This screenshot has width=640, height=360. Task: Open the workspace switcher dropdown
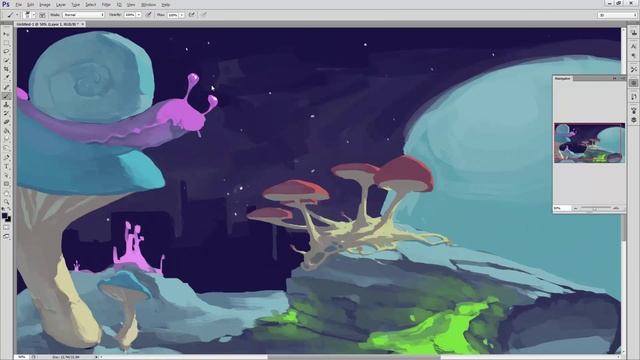[x=617, y=15]
